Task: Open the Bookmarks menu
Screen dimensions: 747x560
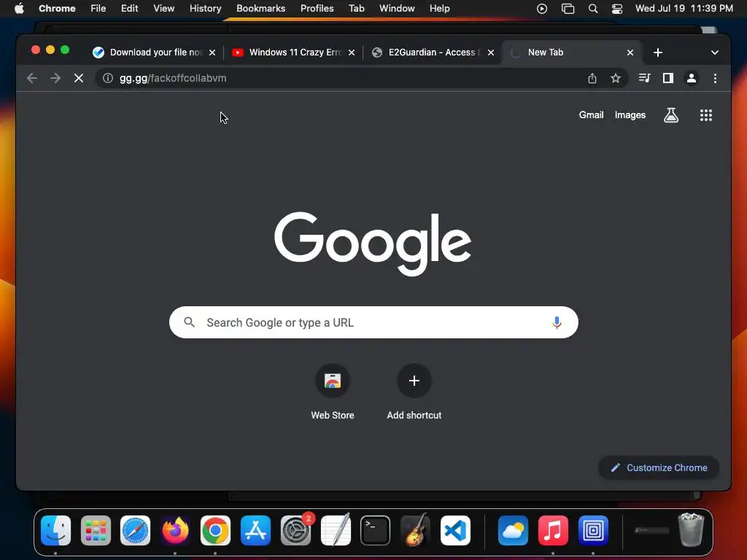Action: pyautogui.click(x=260, y=9)
